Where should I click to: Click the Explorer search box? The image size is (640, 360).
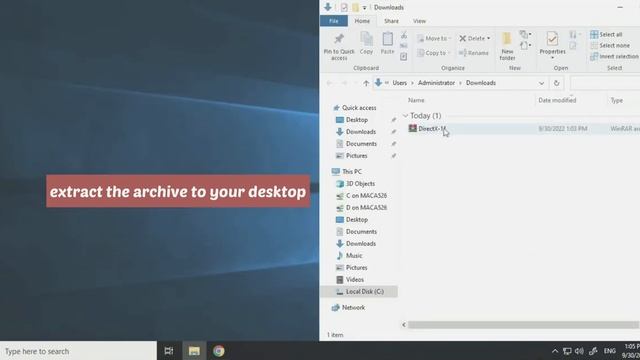click(x=605, y=83)
